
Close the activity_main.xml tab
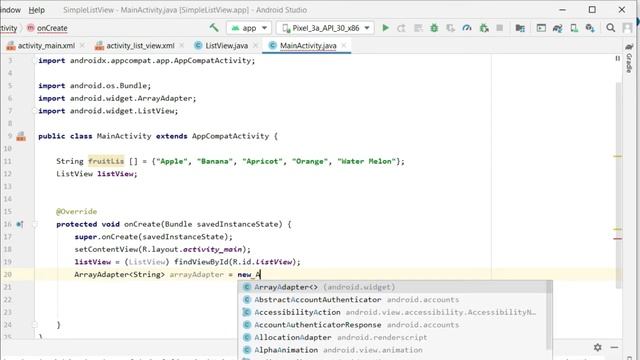pyautogui.click(x=82, y=45)
